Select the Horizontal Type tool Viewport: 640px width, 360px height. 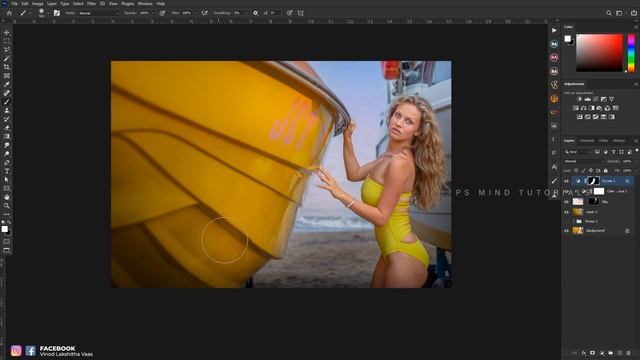pyautogui.click(x=7, y=171)
